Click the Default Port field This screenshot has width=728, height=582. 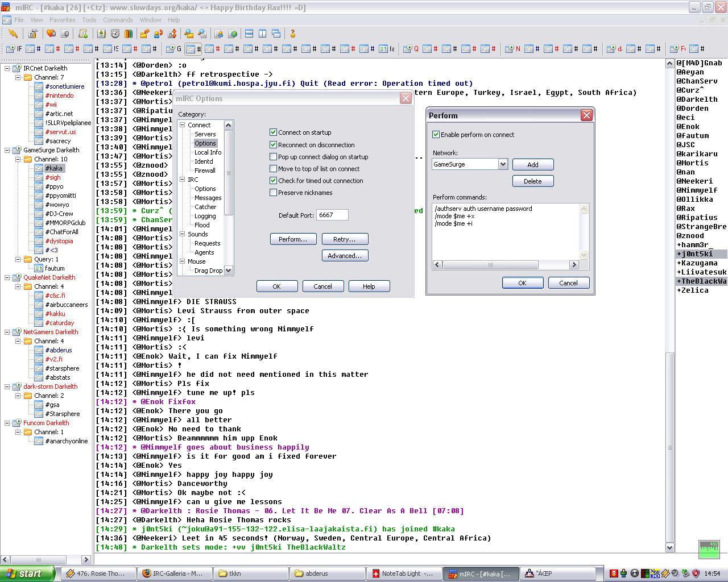[332, 215]
